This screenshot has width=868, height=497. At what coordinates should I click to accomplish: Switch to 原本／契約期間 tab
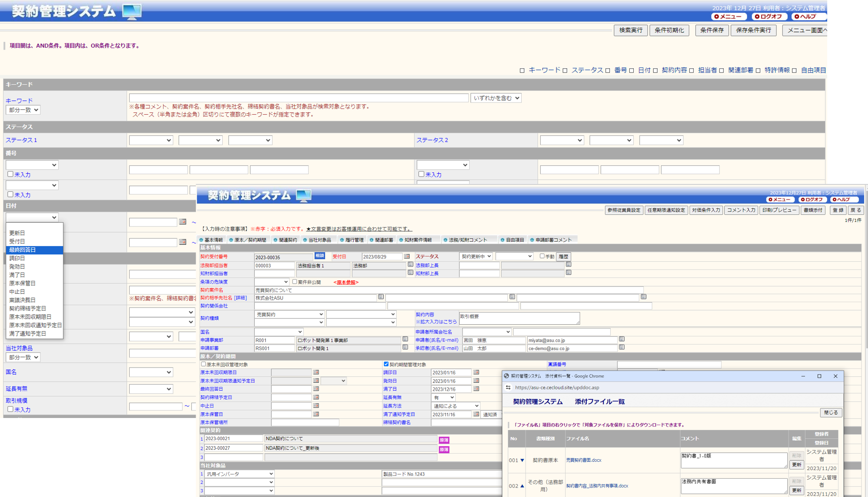(248, 240)
